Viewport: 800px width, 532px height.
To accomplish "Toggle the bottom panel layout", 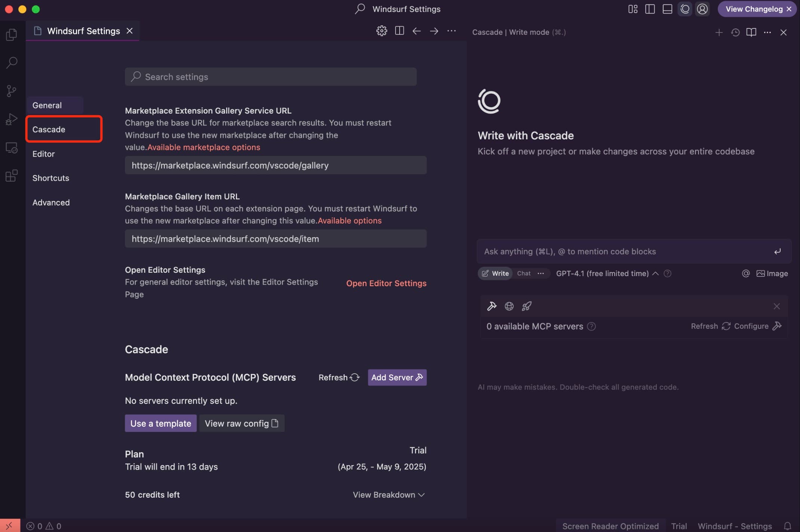I will (667, 9).
